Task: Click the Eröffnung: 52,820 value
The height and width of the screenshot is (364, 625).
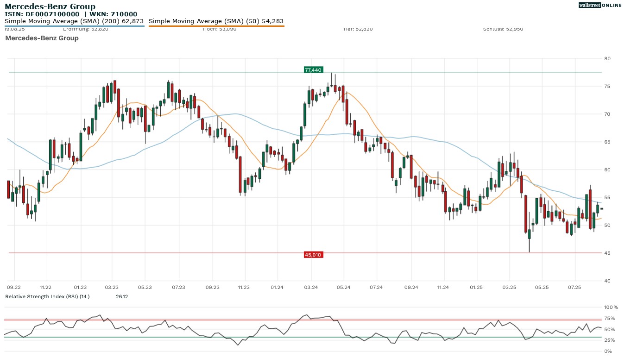Action: click(x=85, y=29)
